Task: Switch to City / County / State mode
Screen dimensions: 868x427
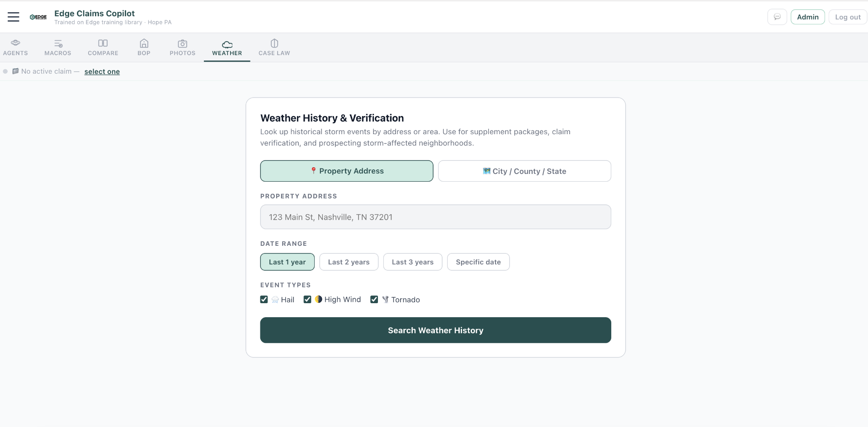Action: coord(524,171)
